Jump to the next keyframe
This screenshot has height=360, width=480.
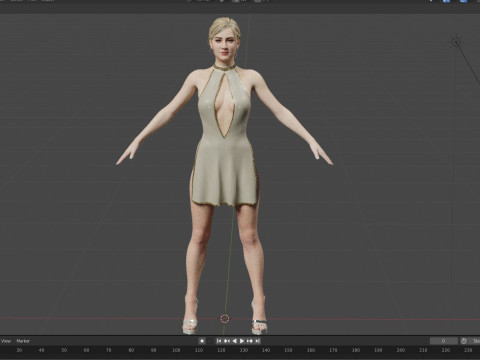tap(250, 341)
